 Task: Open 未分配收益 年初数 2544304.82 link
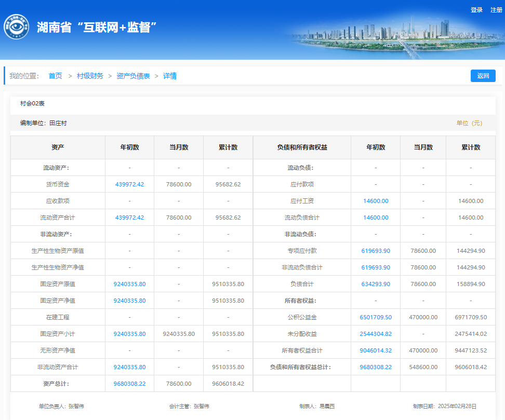(x=376, y=334)
